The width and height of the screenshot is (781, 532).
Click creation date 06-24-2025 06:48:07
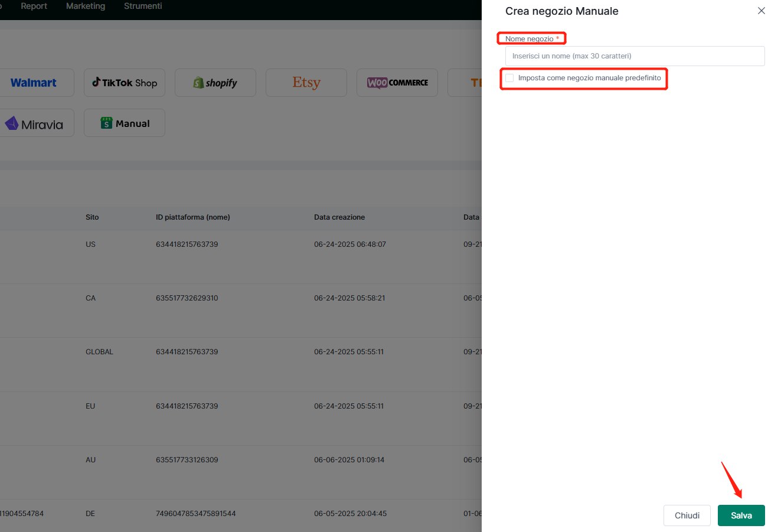click(350, 244)
